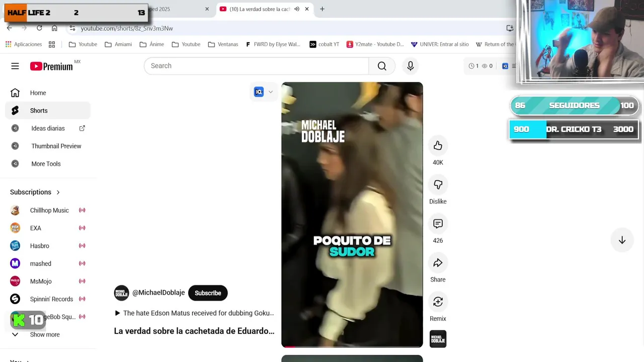Open vidIQ stats counter in header
This screenshot has width=644, height=362.
(x=480, y=66)
